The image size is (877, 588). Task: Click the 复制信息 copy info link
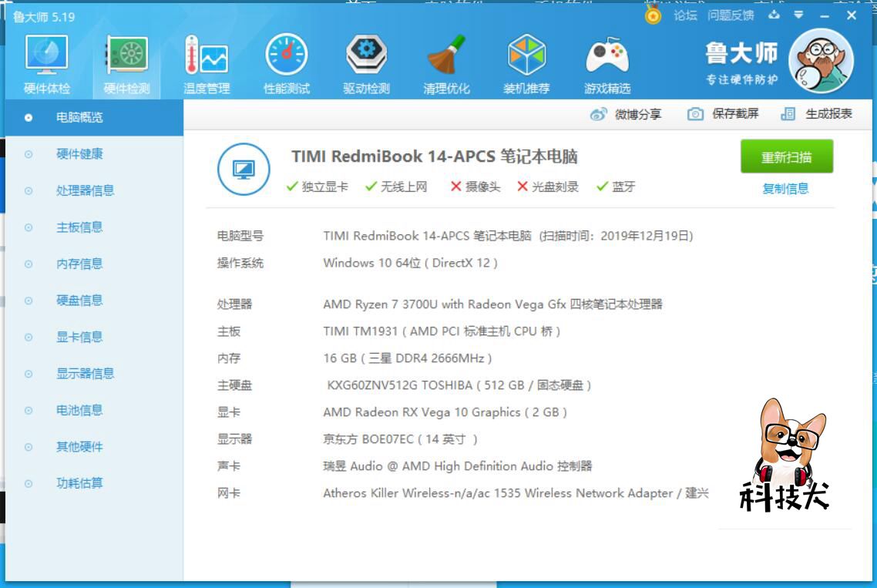[787, 187]
